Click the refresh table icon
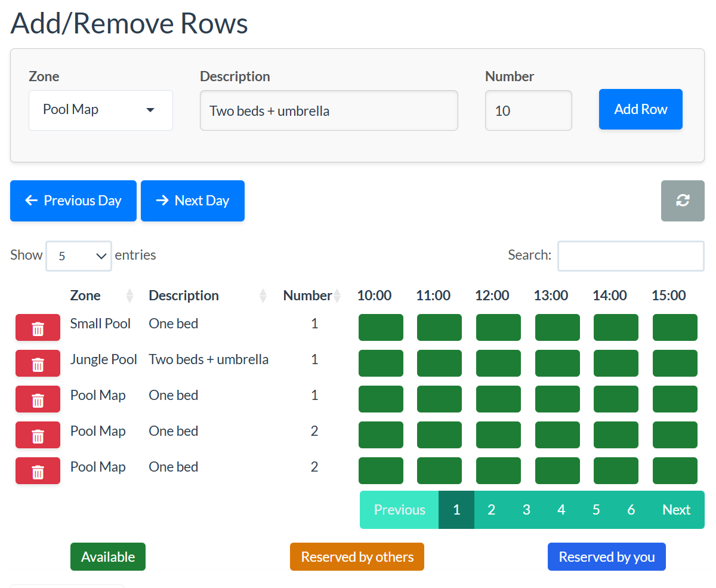 683,201
